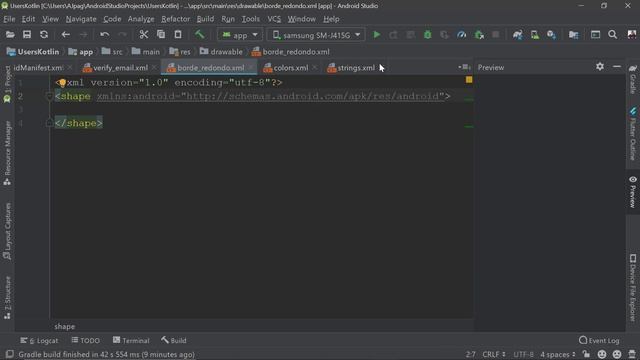Toggle tool window buttons in status bar corner

(9, 354)
